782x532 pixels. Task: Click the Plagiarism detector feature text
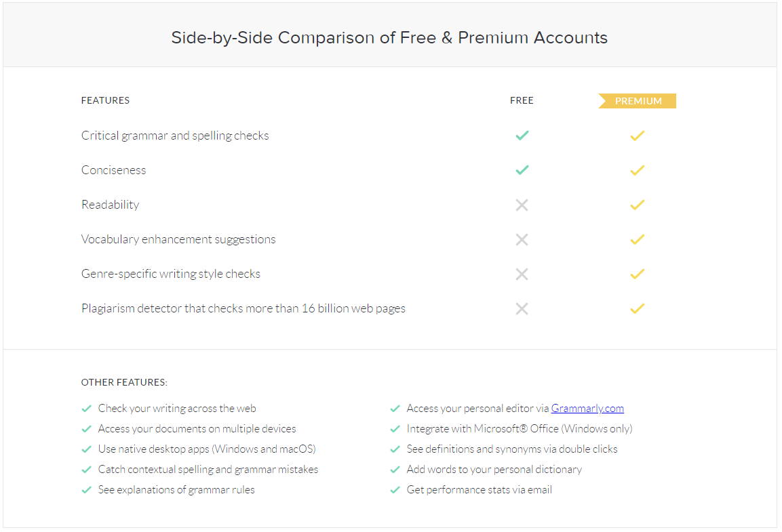[243, 308]
